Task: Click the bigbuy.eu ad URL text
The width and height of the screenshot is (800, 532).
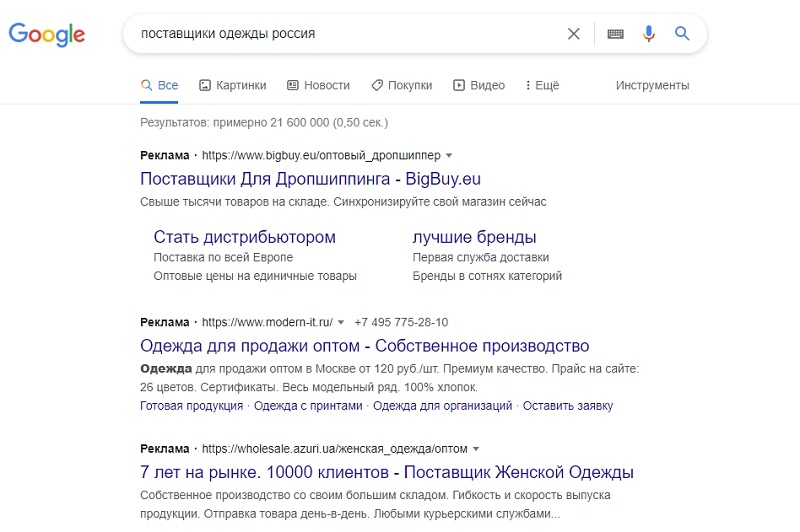Action: [x=321, y=155]
